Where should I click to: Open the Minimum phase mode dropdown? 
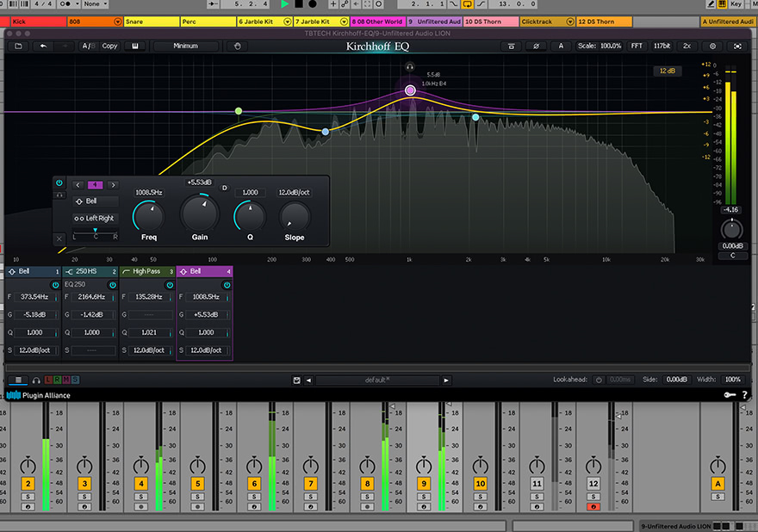[186, 46]
